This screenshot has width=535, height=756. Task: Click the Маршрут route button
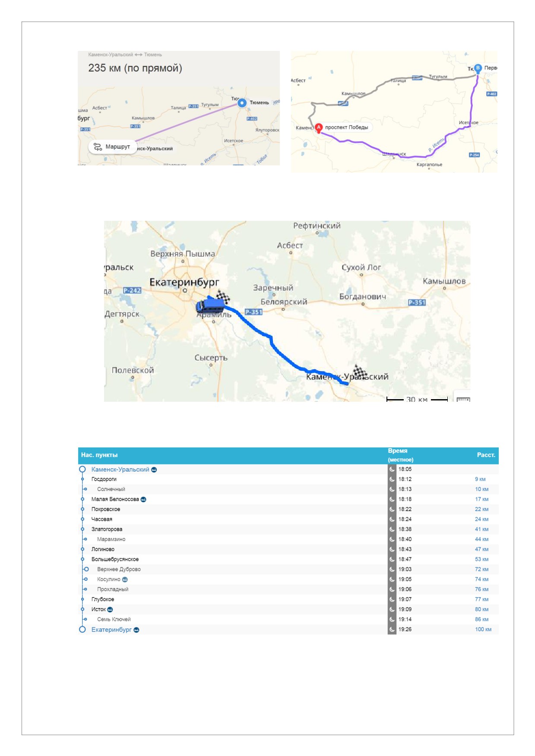click(x=113, y=147)
